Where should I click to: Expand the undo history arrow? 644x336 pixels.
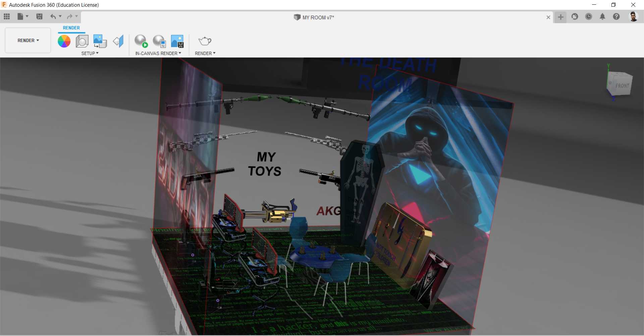[x=60, y=16]
